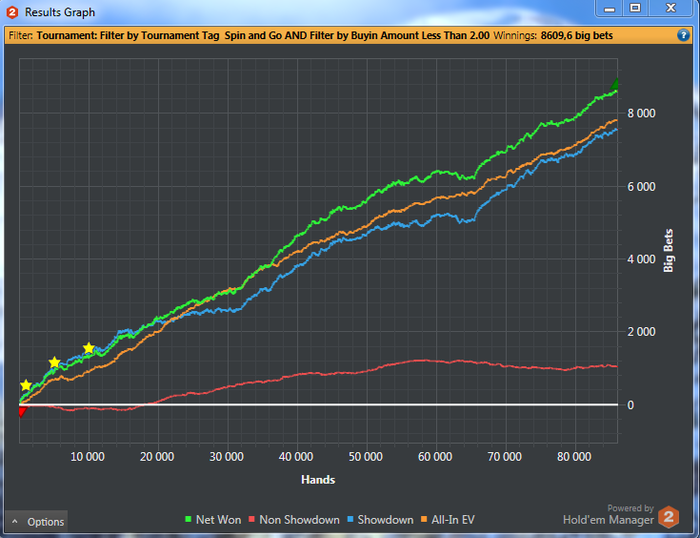Click the 8 000 big bets axis label

(x=641, y=113)
